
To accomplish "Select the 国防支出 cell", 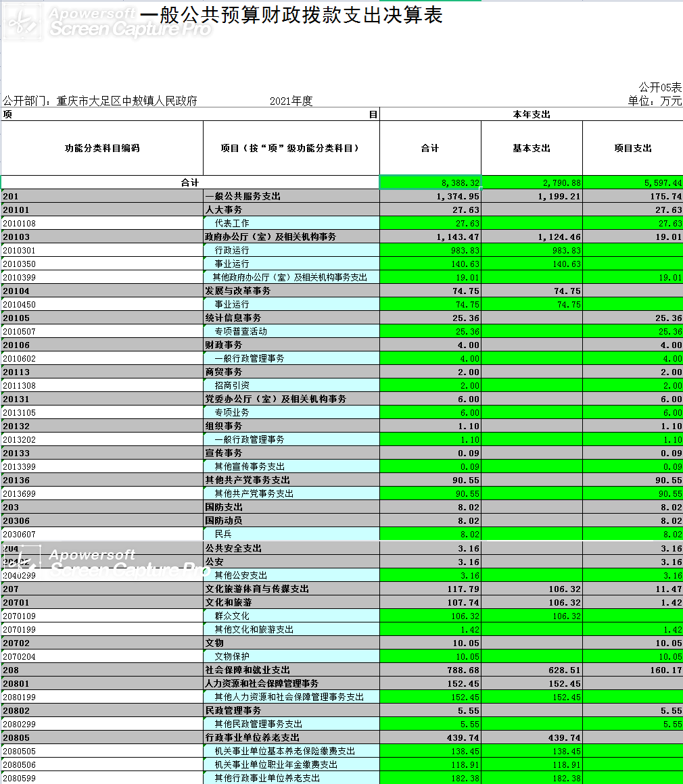I will (291, 506).
